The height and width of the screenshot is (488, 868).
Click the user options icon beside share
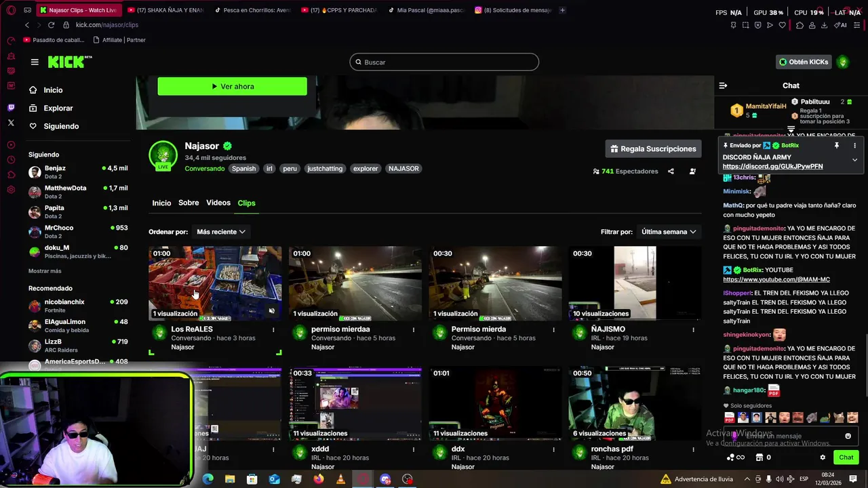click(x=692, y=171)
